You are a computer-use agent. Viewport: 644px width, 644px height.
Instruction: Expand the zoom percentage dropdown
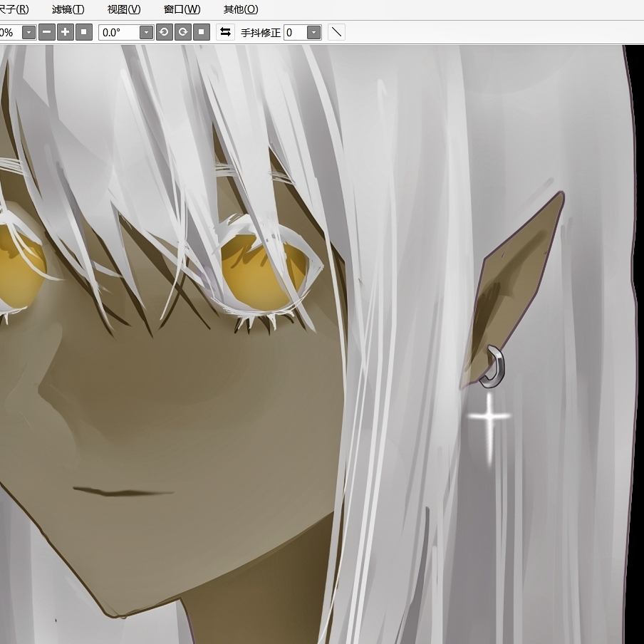(28, 32)
